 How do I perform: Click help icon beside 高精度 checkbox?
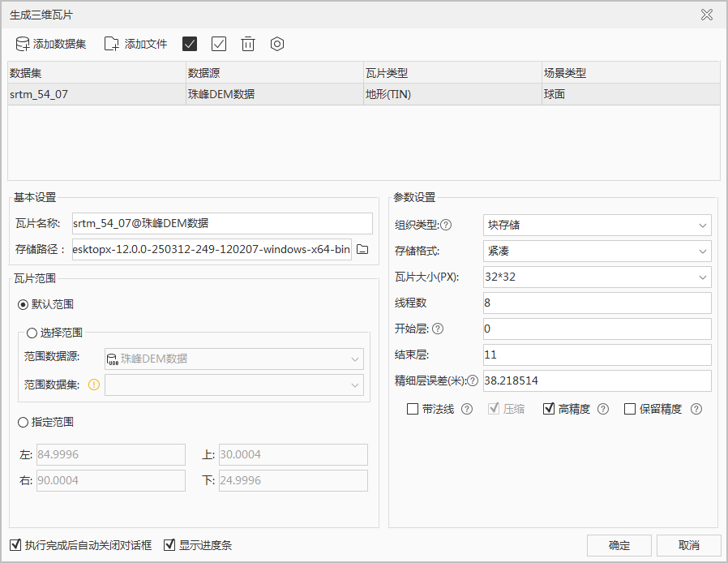coord(602,410)
